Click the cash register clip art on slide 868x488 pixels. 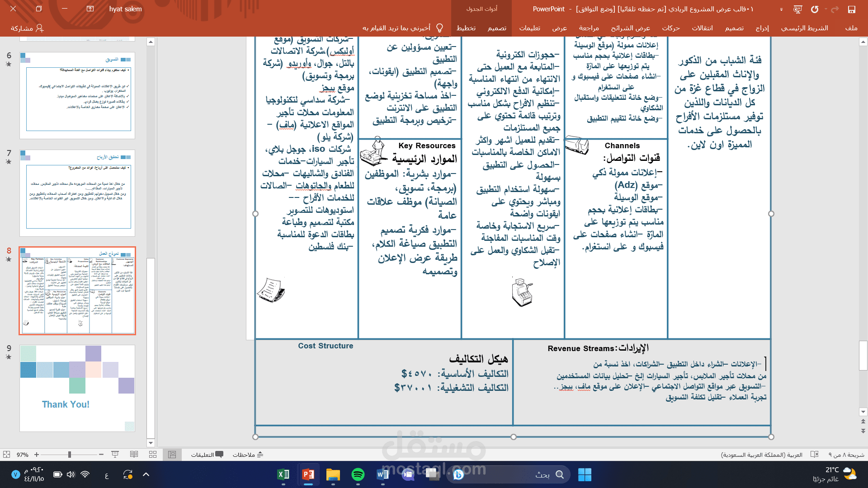point(522,292)
